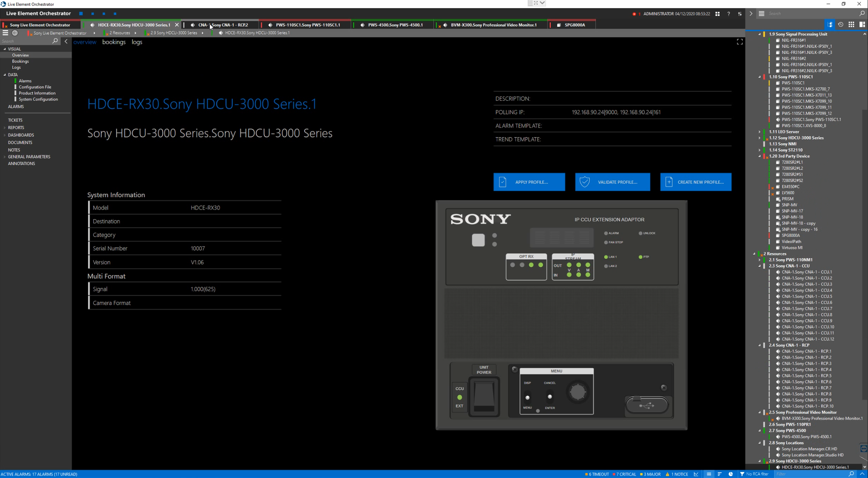Image resolution: width=868 pixels, height=478 pixels.
Task: Open Product Information in sidebar
Action: coord(37,93)
